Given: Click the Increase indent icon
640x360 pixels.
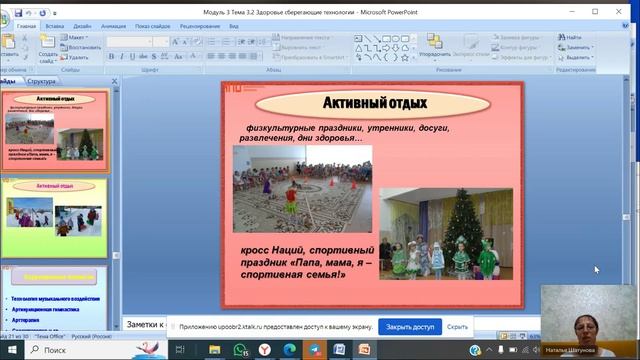Looking at the screenshot, I should (x=251, y=42).
